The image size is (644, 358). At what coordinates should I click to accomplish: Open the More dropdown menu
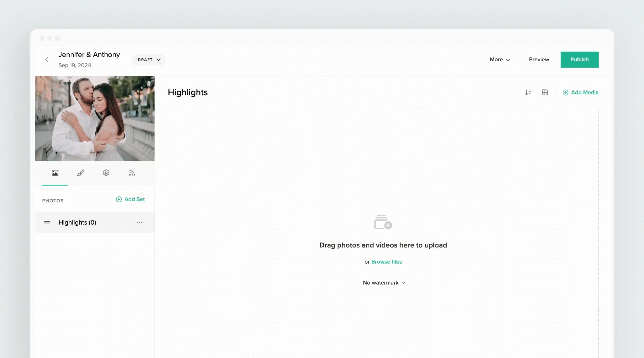click(x=500, y=60)
